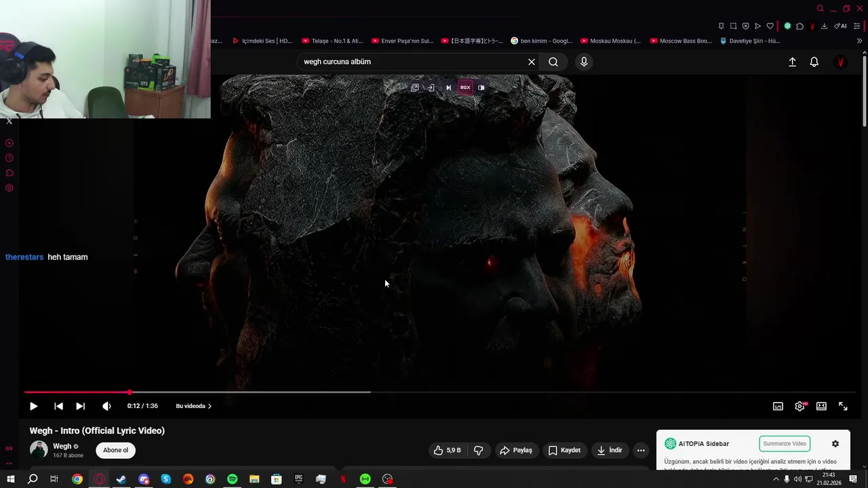Open the Opera player/flow arrow icon

click(x=757, y=26)
